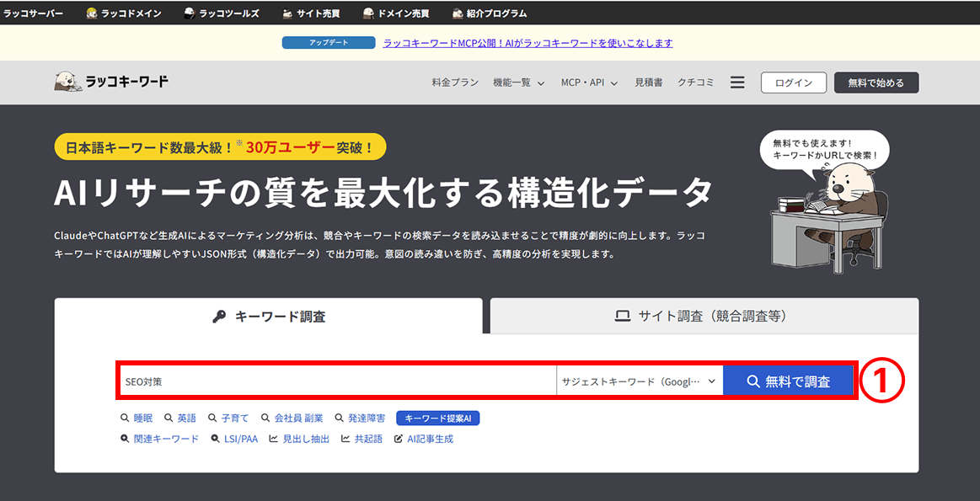This screenshot has width=980, height=501.
Task: Expand the 機能一覧 menu
Action: point(519,83)
